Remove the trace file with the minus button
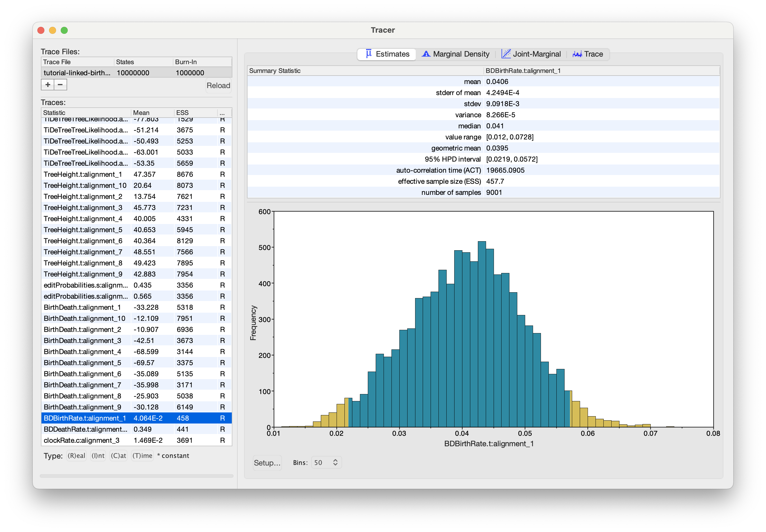The width and height of the screenshot is (766, 532). pyautogui.click(x=60, y=85)
